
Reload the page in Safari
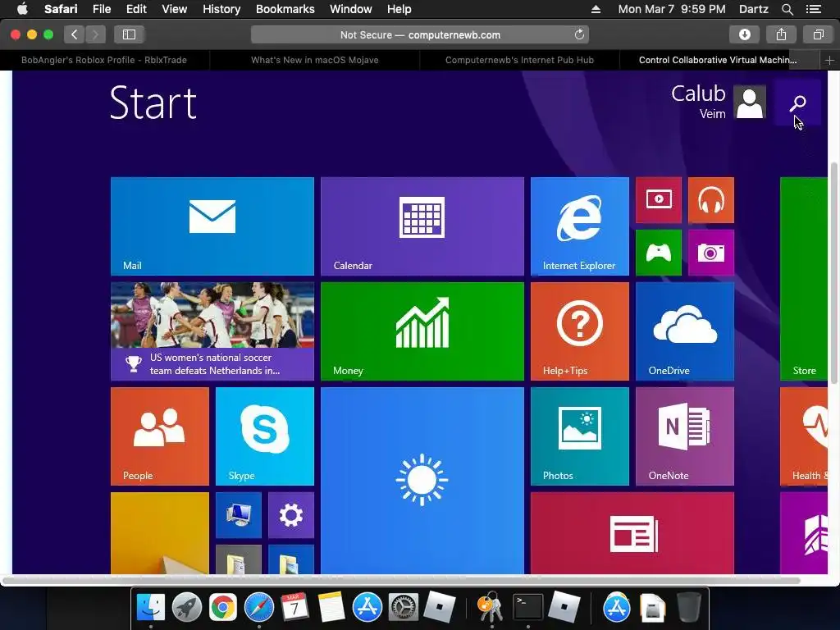pos(579,34)
